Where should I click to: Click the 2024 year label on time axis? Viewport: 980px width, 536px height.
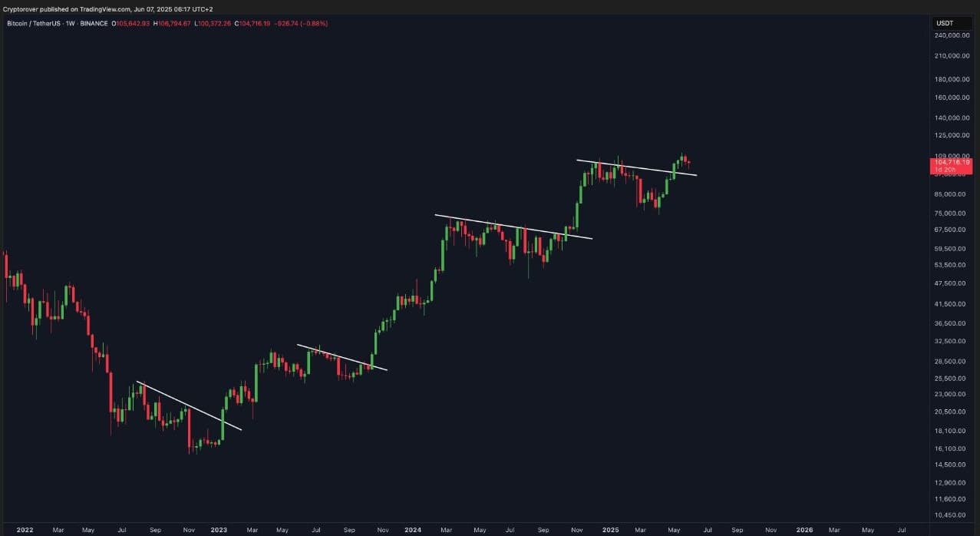[x=413, y=530]
